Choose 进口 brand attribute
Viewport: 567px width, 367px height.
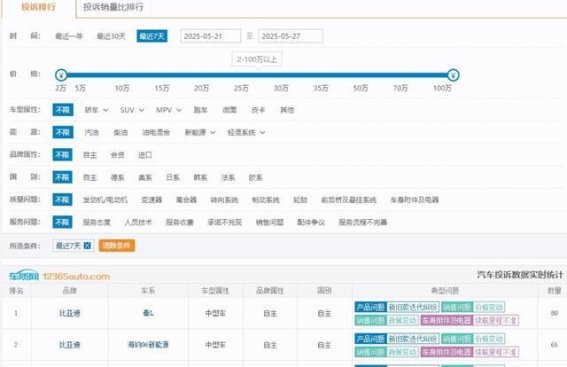145,155
